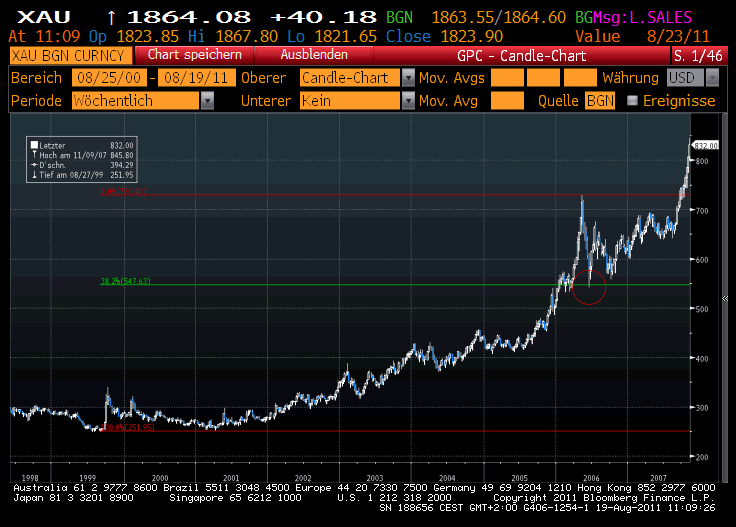Click the Lo 1821.65 value
Viewport: 736px width, 527px height.
point(332,36)
